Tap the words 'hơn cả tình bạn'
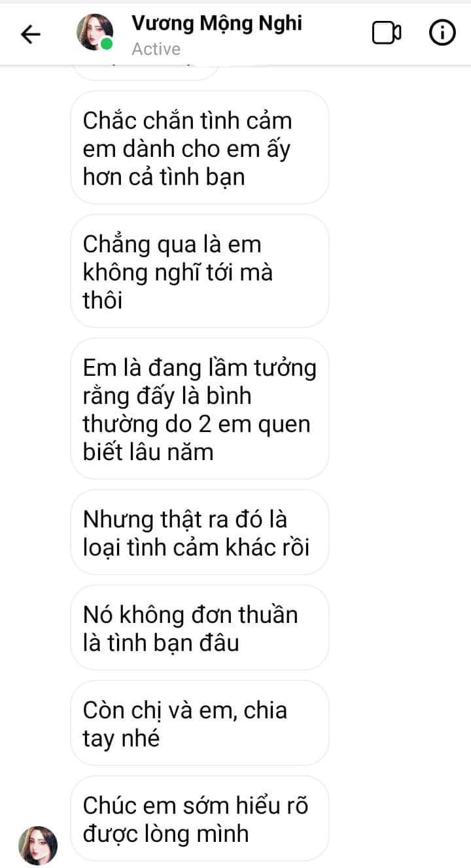The image size is (471, 868). click(x=164, y=177)
